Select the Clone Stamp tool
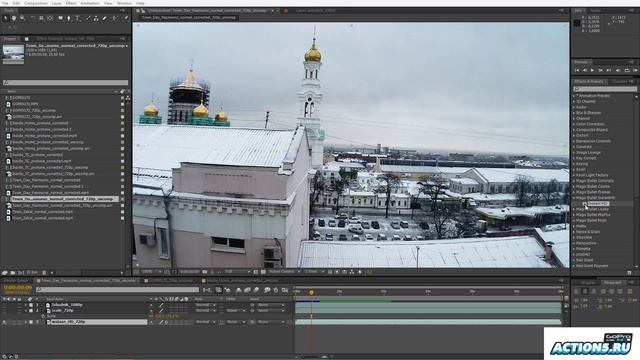 (x=96, y=18)
